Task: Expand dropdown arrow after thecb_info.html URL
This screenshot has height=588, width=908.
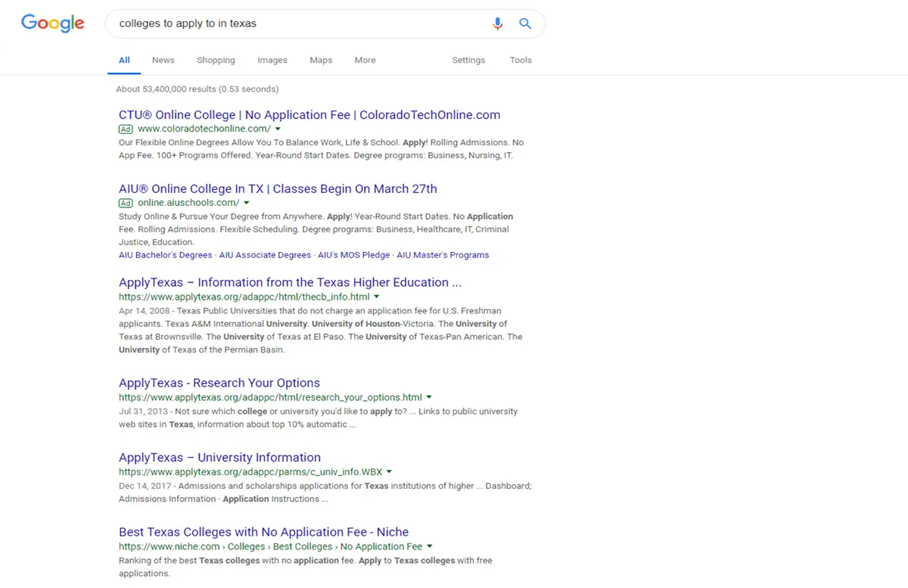Action: tap(377, 297)
